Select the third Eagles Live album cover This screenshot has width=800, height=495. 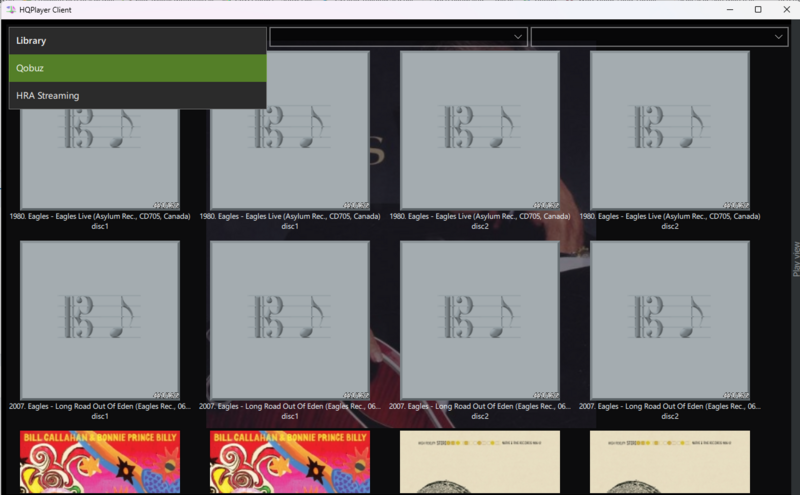click(x=479, y=131)
